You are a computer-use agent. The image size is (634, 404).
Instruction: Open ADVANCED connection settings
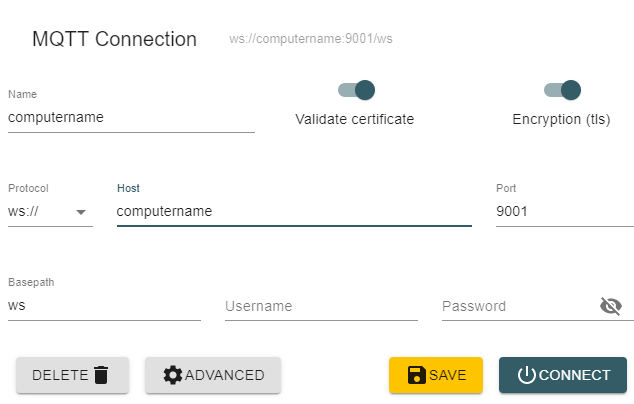coord(213,375)
